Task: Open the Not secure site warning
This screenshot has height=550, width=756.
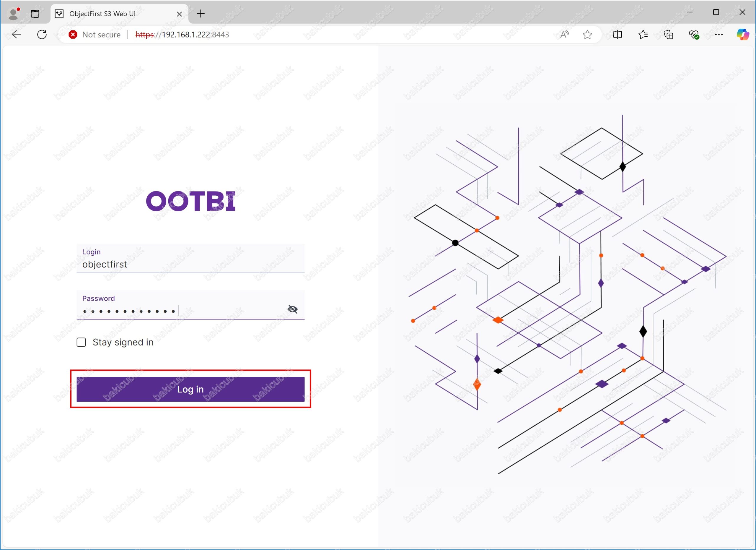Action: click(95, 34)
